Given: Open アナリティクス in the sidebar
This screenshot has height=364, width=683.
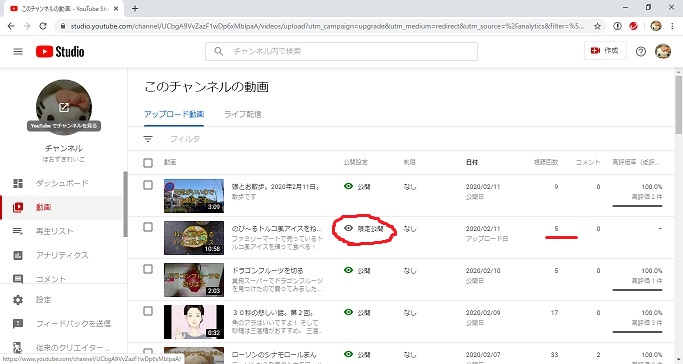Looking at the screenshot, I should (62, 255).
